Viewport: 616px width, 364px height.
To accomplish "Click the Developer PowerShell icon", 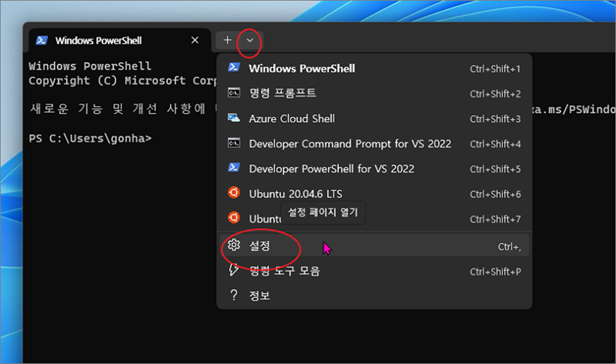I will pos(234,168).
